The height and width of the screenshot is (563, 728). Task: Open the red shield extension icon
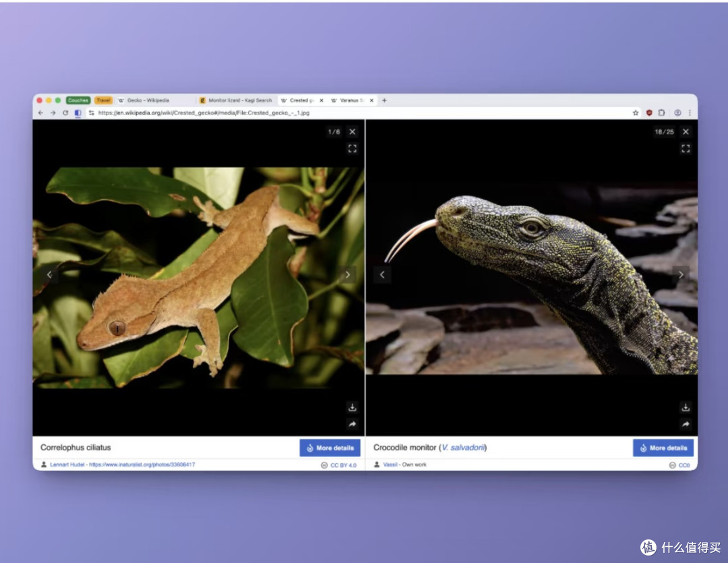[649, 113]
